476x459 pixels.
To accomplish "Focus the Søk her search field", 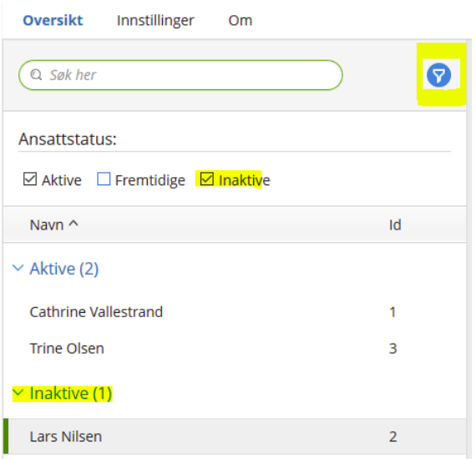I will pyautogui.click(x=180, y=75).
